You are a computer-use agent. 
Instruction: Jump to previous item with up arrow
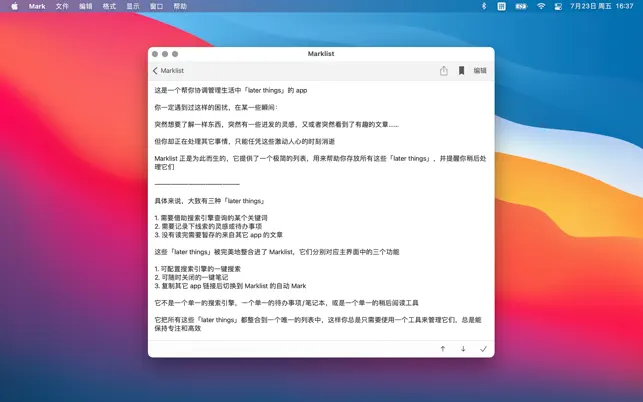coord(443,349)
